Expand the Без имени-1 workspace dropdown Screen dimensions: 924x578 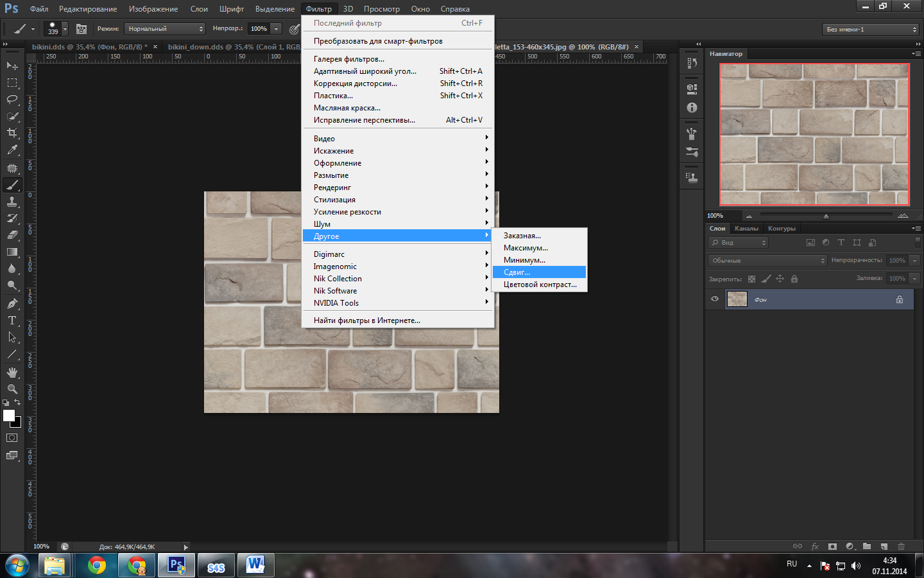coord(871,30)
